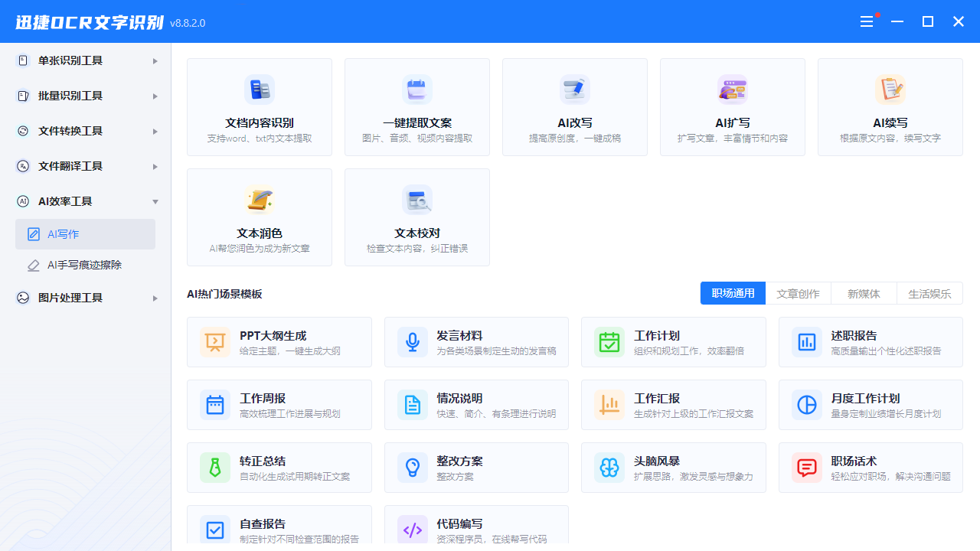Open the 文本校对 proofreading tool
The width and height of the screenshot is (980, 551).
[x=417, y=217]
